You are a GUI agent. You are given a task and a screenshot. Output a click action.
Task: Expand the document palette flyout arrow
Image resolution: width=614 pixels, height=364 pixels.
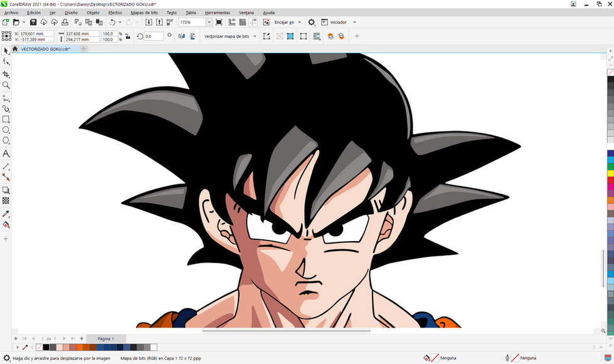point(17,347)
